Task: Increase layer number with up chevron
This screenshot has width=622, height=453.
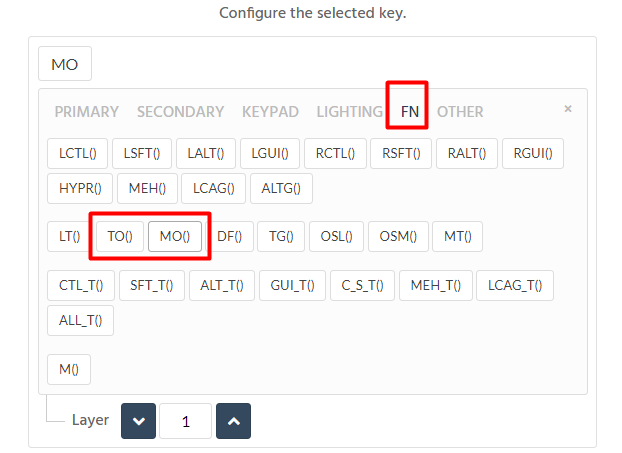Action: [233, 421]
